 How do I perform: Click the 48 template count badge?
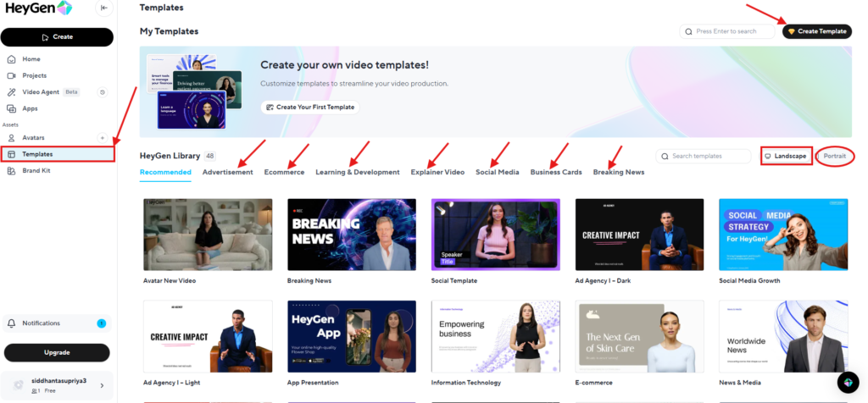tap(210, 157)
